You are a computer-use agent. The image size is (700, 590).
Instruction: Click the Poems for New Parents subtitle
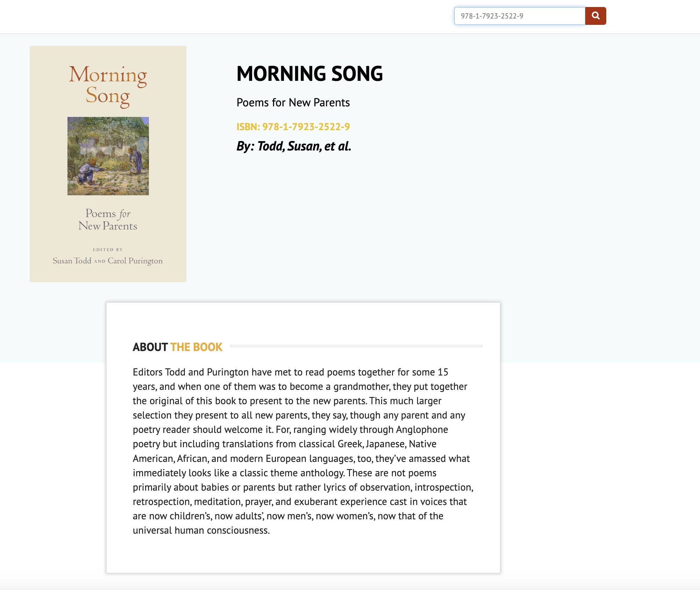click(x=293, y=103)
